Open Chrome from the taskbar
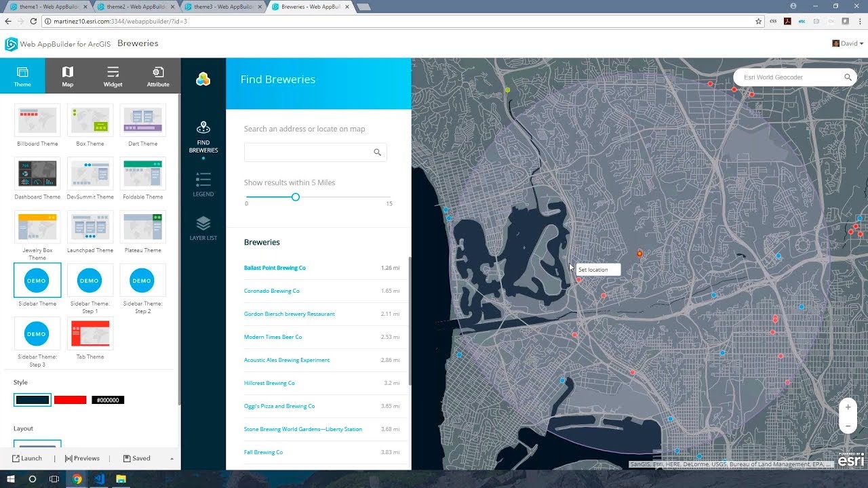This screenshot has width=868, height=488. pos(77,479)
